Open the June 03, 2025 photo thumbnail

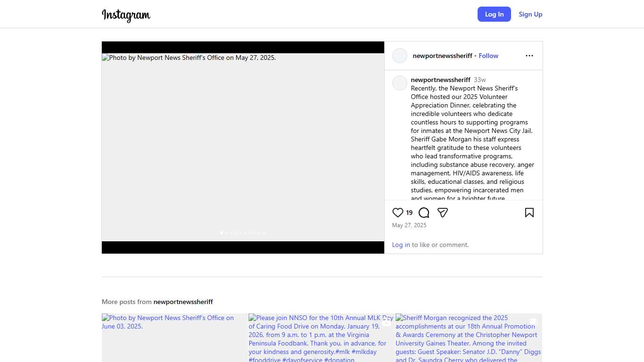tap(174, 337)
